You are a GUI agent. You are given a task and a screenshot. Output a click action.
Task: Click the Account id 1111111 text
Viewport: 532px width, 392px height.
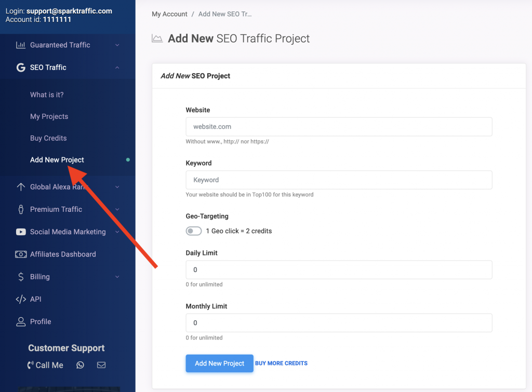(x=38, y=19)
